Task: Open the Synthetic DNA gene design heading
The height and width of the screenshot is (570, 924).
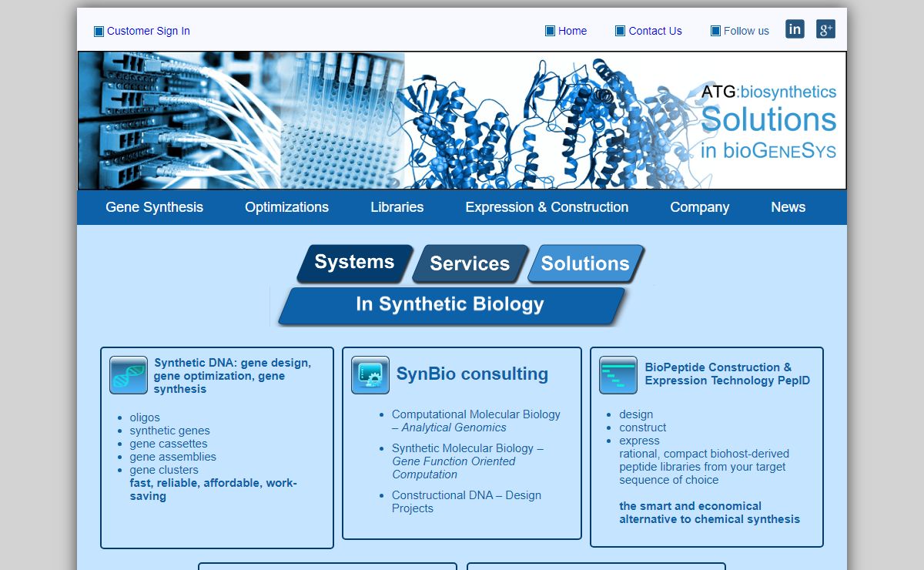Action: click(233, 376)
